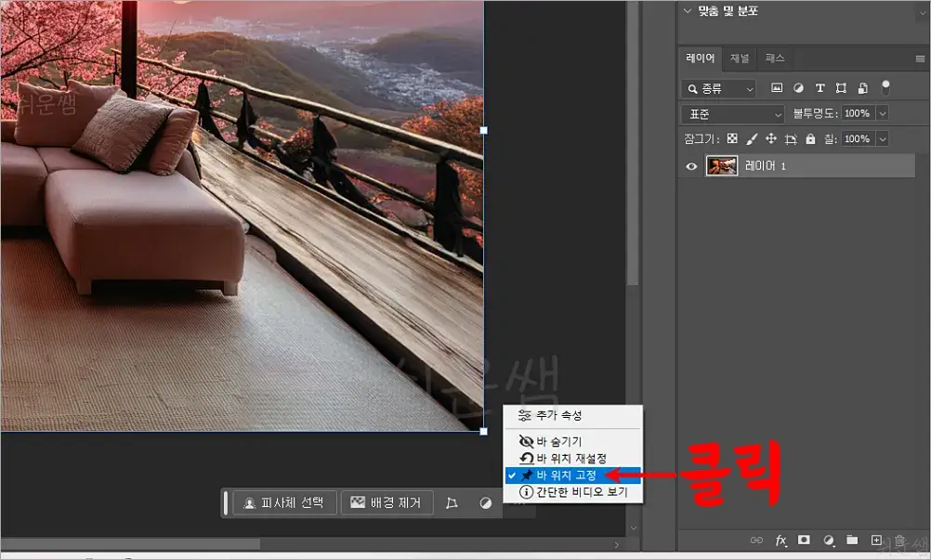The height and width of the screenshot is (560, 931).
Task: Open the 불투명도 100% dropdown
Action: click(x=884, y=113)
